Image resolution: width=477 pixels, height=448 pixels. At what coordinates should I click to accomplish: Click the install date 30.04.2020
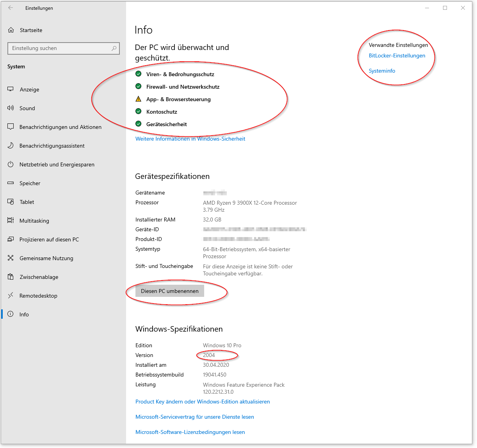coord(216,365)
